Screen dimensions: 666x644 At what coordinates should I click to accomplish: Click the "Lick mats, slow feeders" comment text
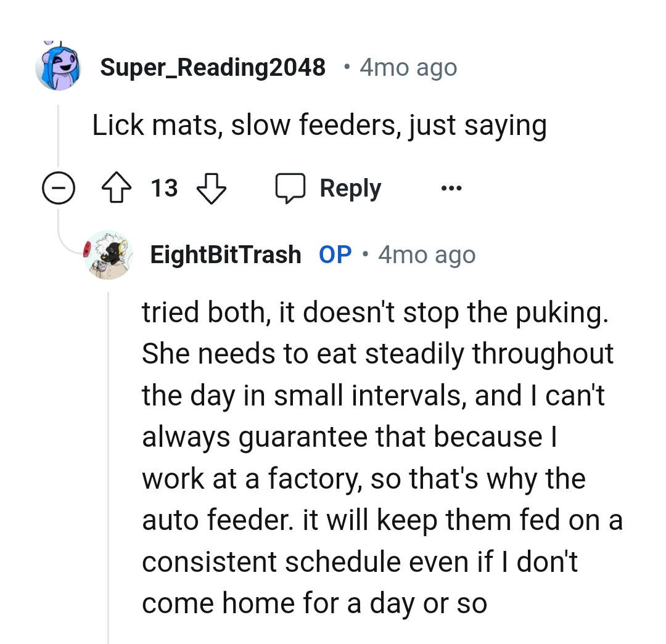click(x=319, y=126)
